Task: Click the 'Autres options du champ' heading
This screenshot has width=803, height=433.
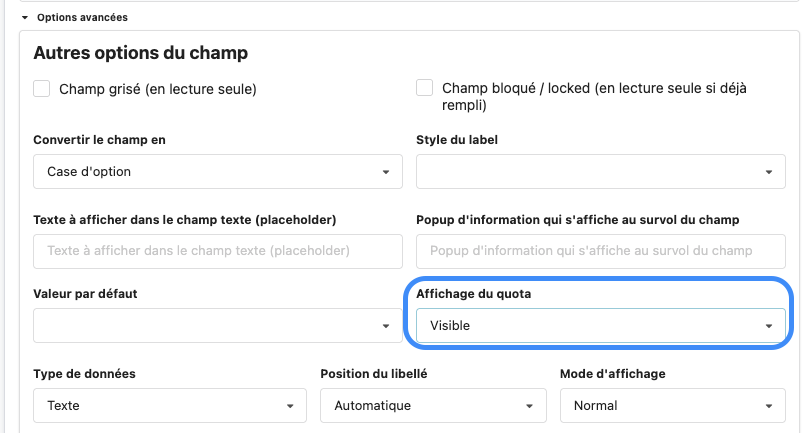Action: coord(140,52)
